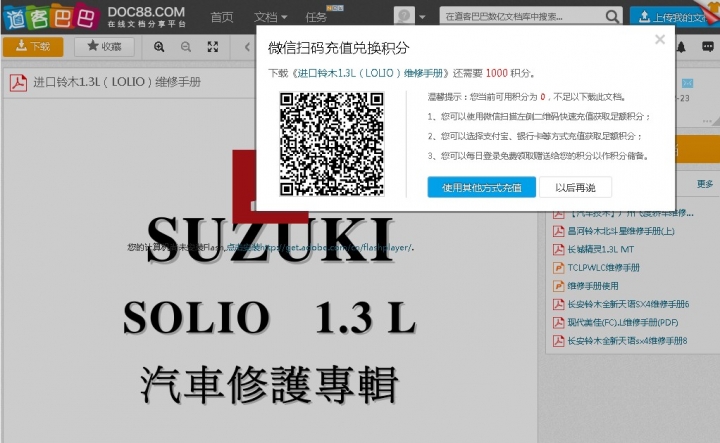Open 长城精灵1.3L MT document
The width and height of the screenshot is (720, 443).
(601, 249)
